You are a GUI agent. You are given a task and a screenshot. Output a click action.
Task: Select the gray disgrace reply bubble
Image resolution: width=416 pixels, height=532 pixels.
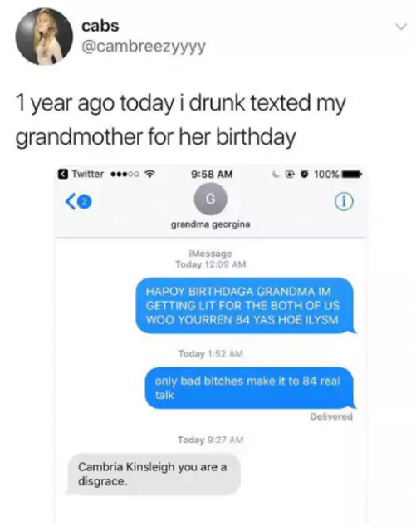(154, 474)
